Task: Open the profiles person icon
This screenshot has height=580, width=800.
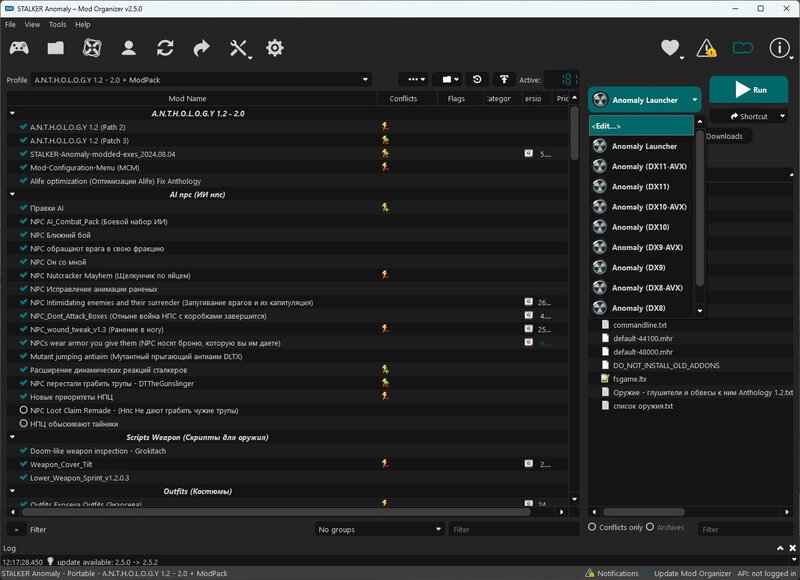Action: coord(129,48)
